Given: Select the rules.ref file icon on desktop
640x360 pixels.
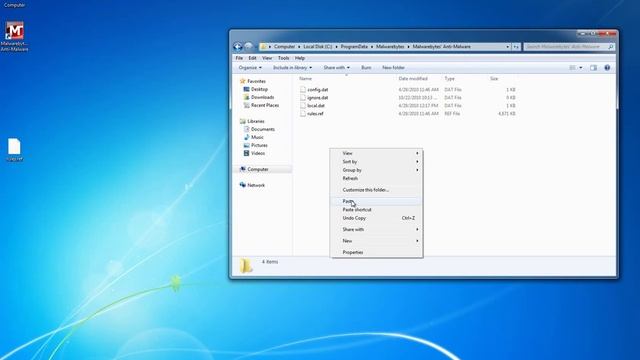Looking at the screenshot, I should tap(14, 147).
